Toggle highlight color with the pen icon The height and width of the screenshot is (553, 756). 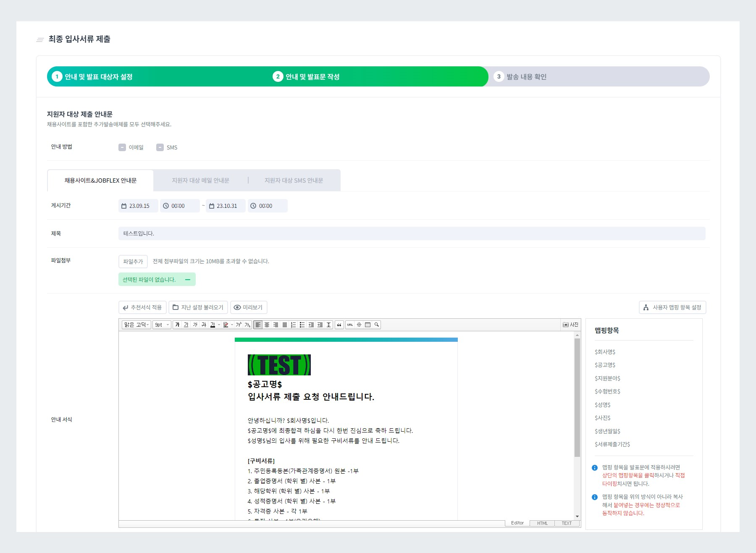click(226, 324)
